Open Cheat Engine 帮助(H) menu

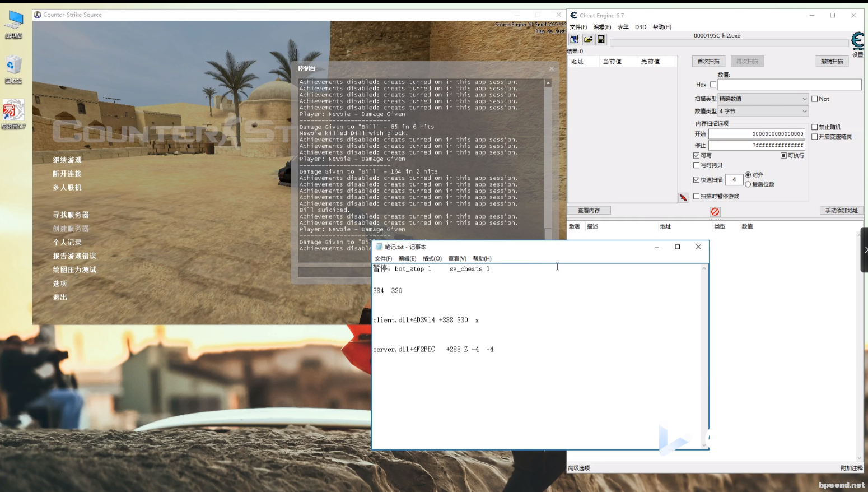(662, 27)
